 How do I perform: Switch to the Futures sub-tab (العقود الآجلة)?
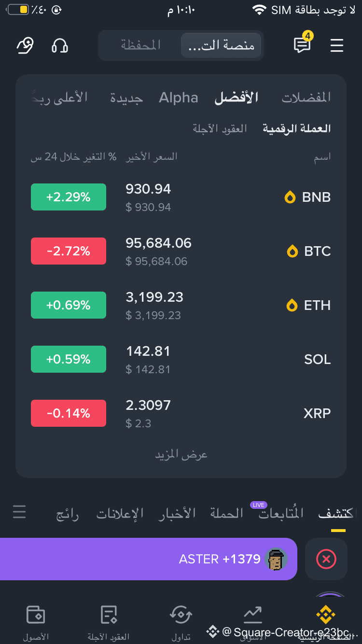point(220,128)
